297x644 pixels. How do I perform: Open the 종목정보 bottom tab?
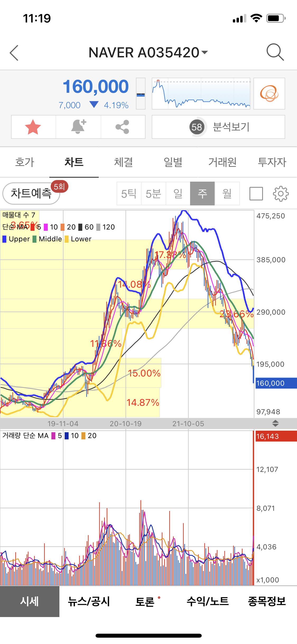[x=267, y=601]
